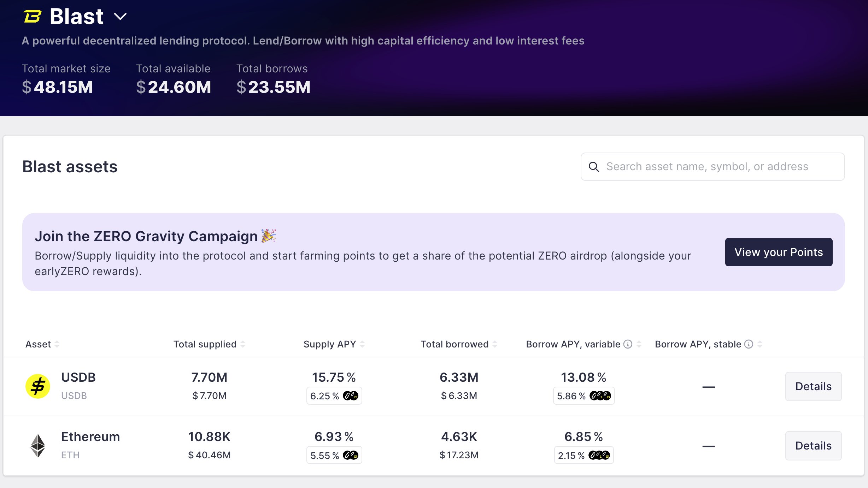Screen dimensions: 868x488
Task: Click Ethereum borrow incentive badge 2.15 %
Action: click(x=583, y=456)
